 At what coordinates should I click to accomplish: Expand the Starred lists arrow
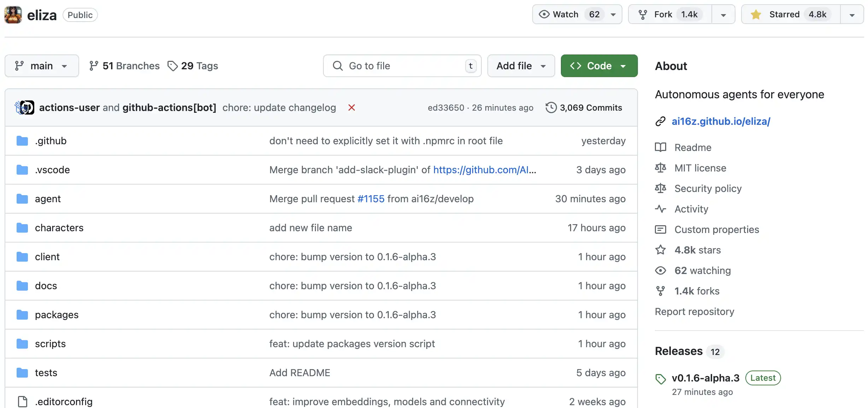(x=852, y=15)
